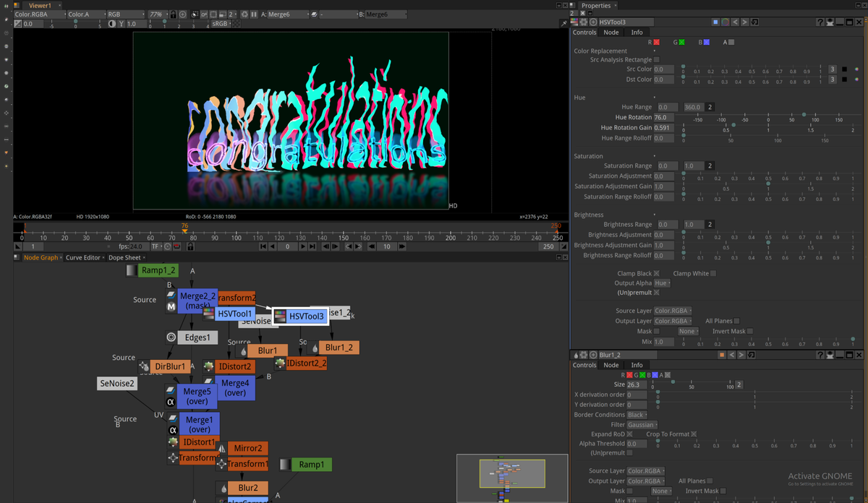Click the Blur1_2 panel color square icon

[721, 355]
